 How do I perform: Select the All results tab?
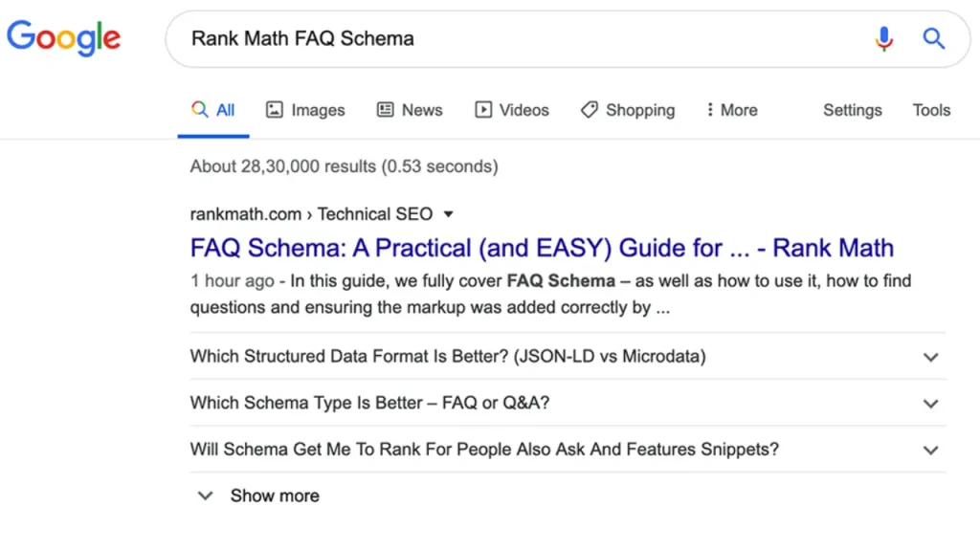click(212, 109)
